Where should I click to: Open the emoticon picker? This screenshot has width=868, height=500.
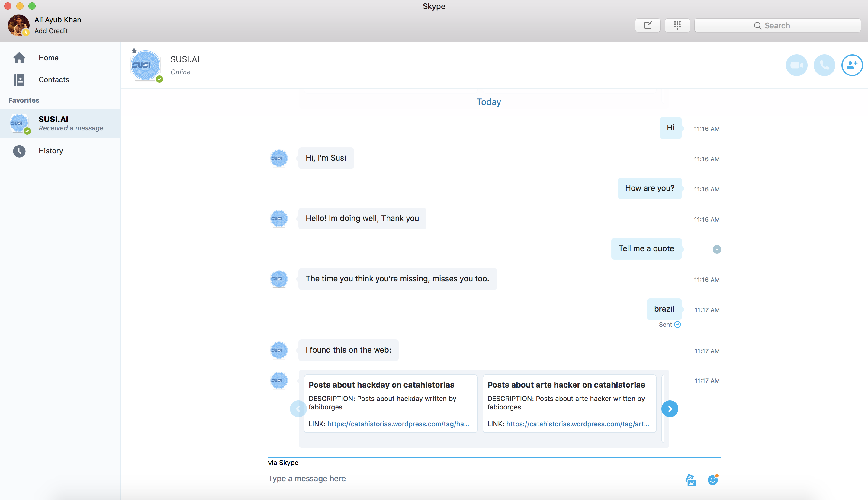coord(713,480)
